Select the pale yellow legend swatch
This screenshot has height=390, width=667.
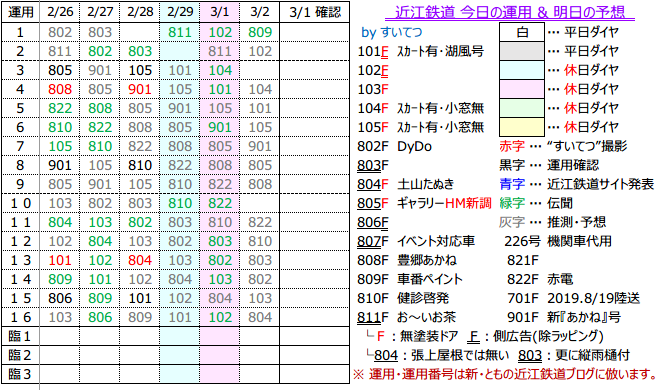pyautogui.click(x=522, y=127)
